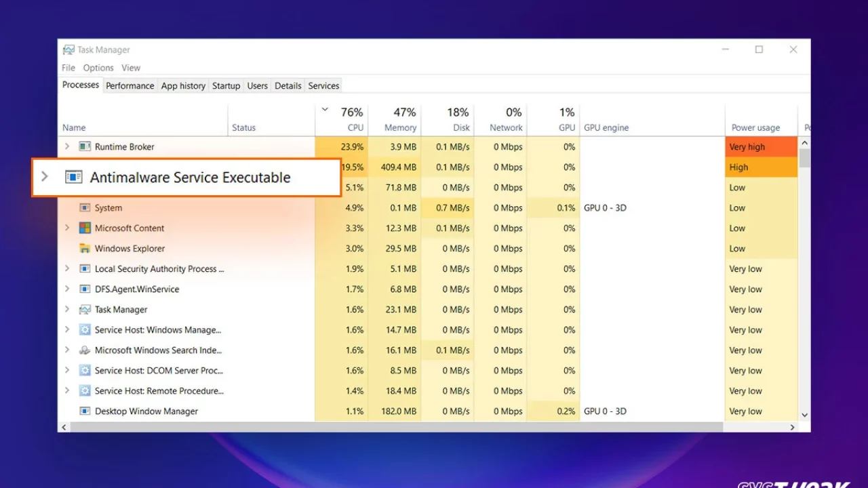Switch to the Services tab
Image resolution: width=868 pixels, height=488 pixels.
coord(323,85)
